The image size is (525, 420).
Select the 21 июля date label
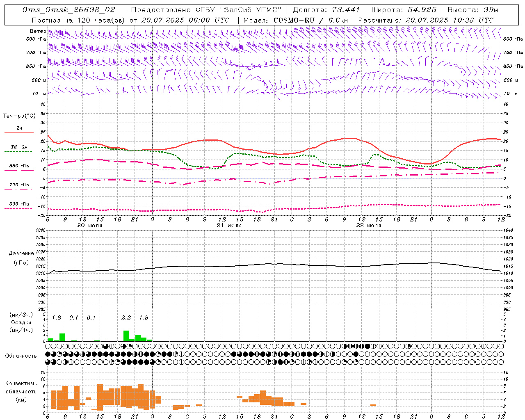(229, 225)
